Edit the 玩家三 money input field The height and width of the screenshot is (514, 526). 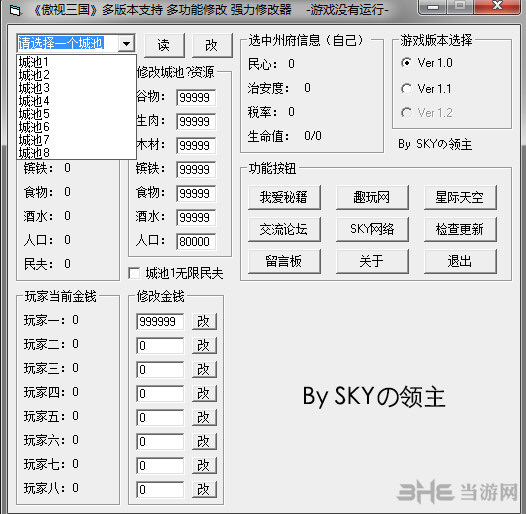pos(160,369)
